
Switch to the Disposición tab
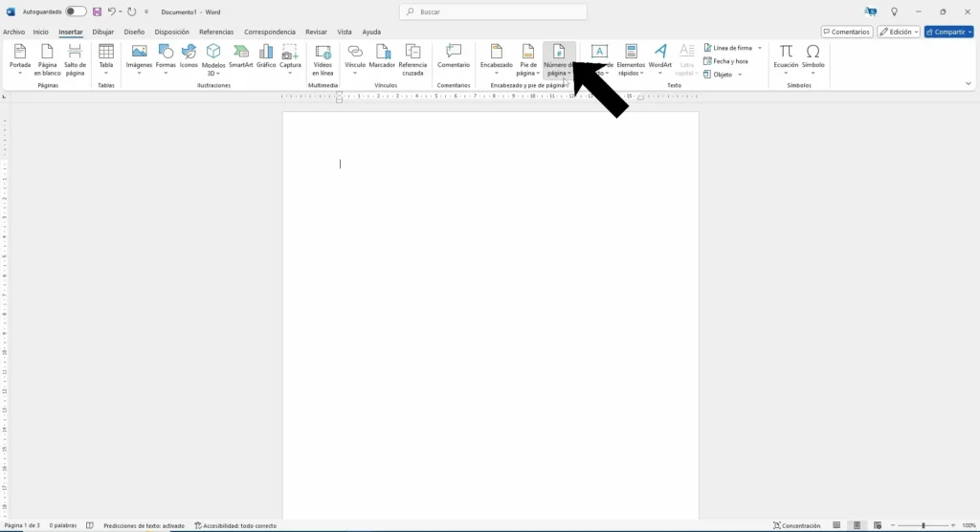tap(171, 32)
